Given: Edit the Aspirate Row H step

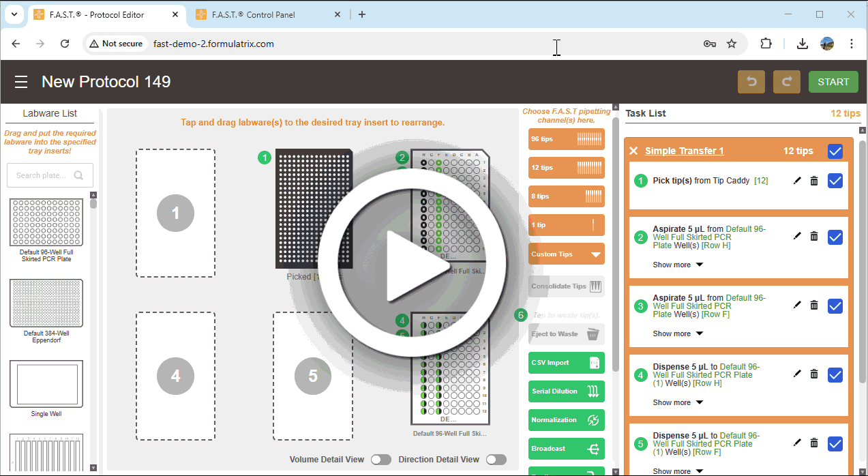Looking at the screenshot, I should pyautogui.click(x=797, y=236).
